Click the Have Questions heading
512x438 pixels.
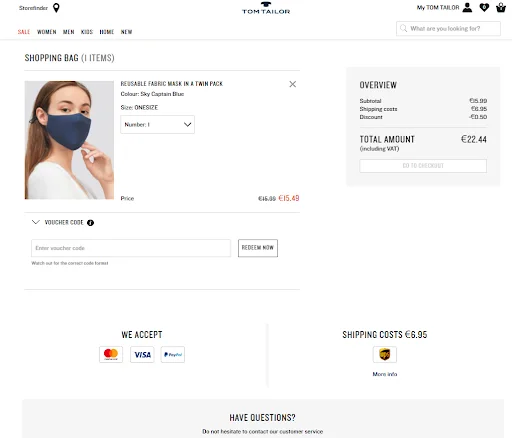point(262,418)
